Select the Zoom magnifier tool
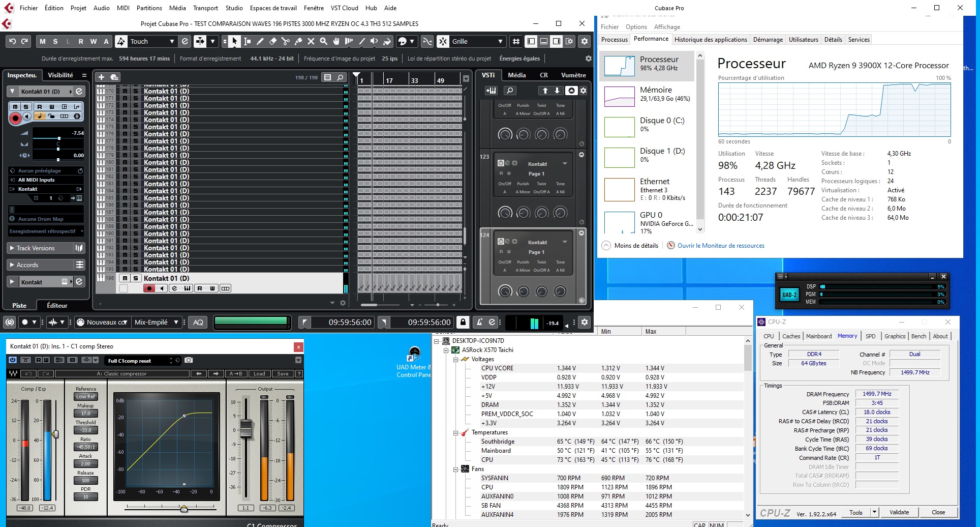980x527 pixels. point(324,41)
